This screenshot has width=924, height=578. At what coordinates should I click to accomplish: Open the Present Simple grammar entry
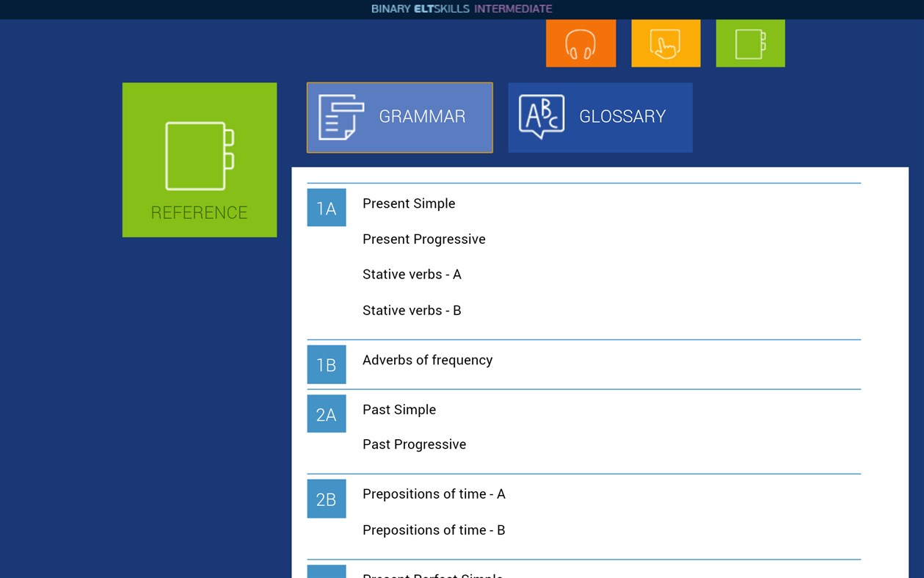pyautogui.click(x=409, y=203)
